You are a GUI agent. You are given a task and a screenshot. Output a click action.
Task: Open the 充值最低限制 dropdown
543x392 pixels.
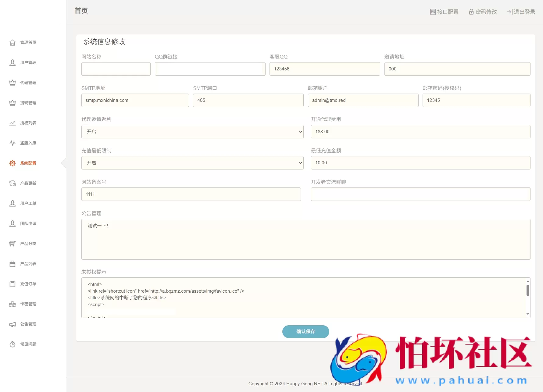click(x=192, y=163)
